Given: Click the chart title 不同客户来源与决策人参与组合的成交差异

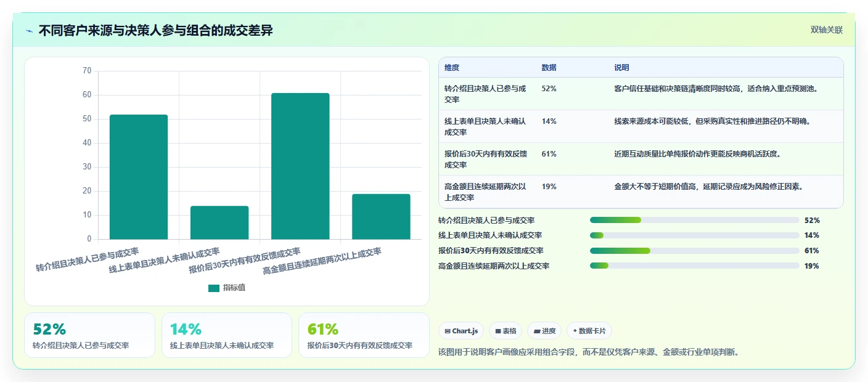Looking at the screenshot, I should coord(156,31).
